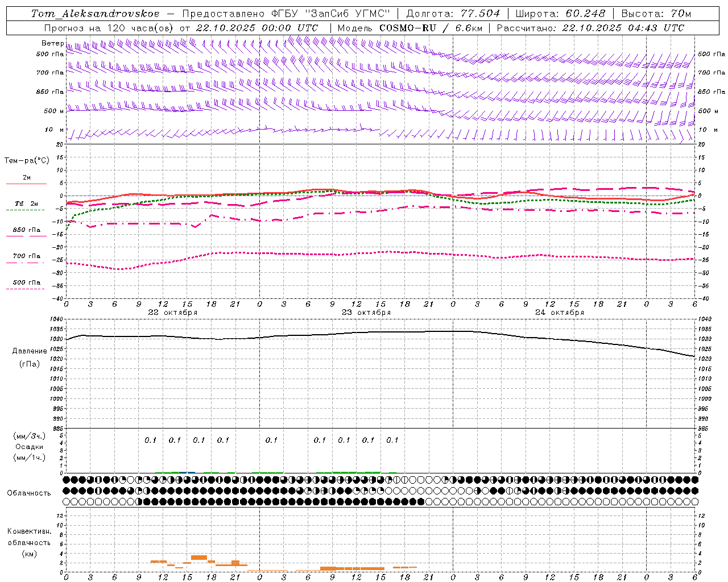Click the '500 гПа' temperature legend entry
Viewport: 728px width, 582px height.
[26, 282]
